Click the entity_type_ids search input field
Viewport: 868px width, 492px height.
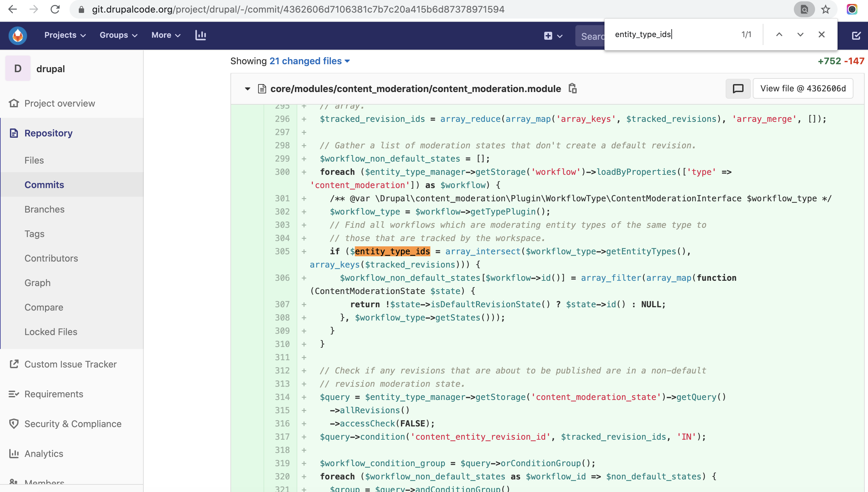tap(659, 34)
